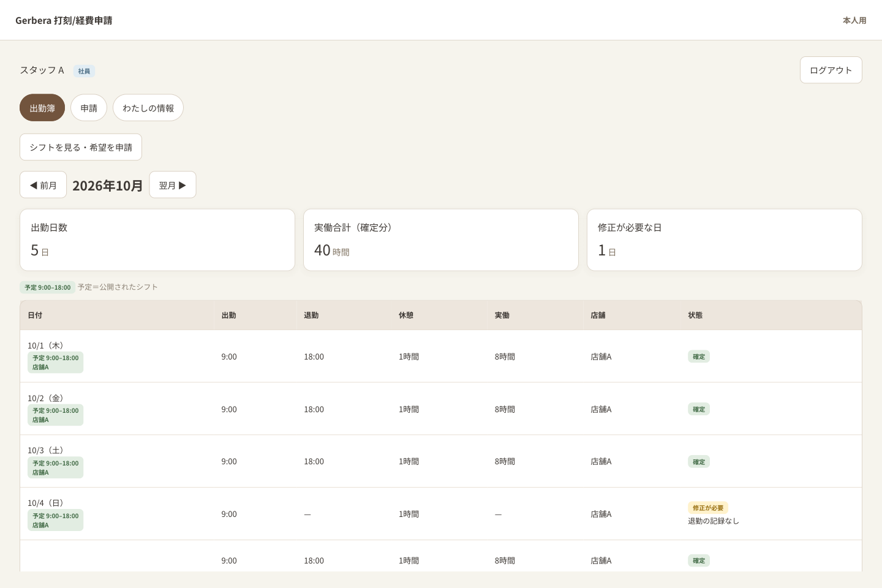
Task: Select the 修正が必要な日 summary card
Action: [725, 240]
